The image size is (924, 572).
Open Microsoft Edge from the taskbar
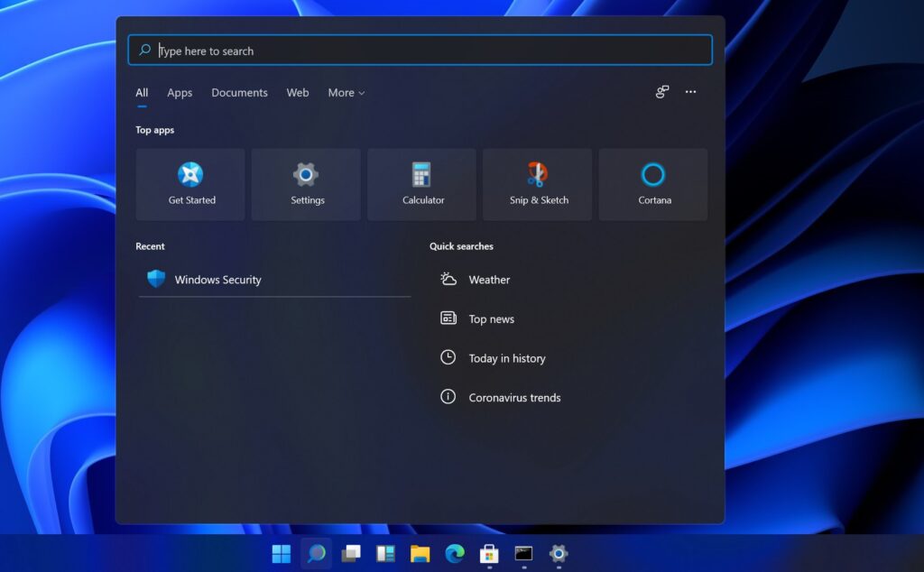(455, 553)
